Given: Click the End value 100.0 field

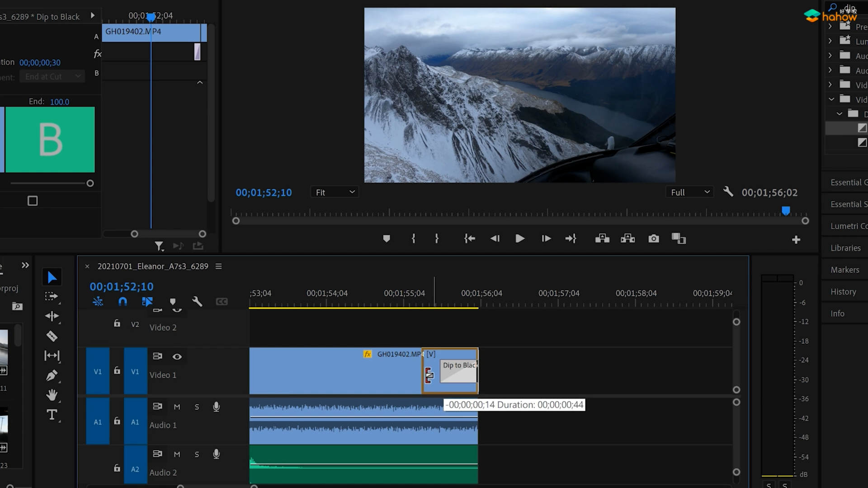Looking at the screenshot, I should tap(59, 102).
